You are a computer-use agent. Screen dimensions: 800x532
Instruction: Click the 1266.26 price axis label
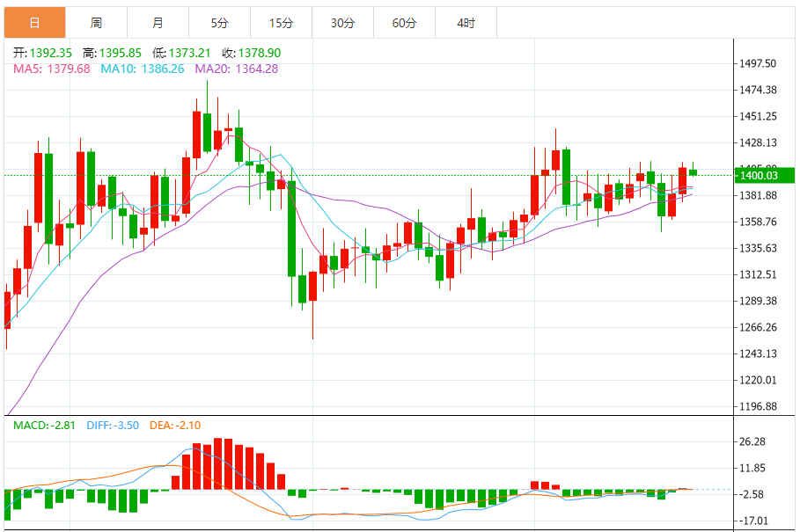coord(758,328)
